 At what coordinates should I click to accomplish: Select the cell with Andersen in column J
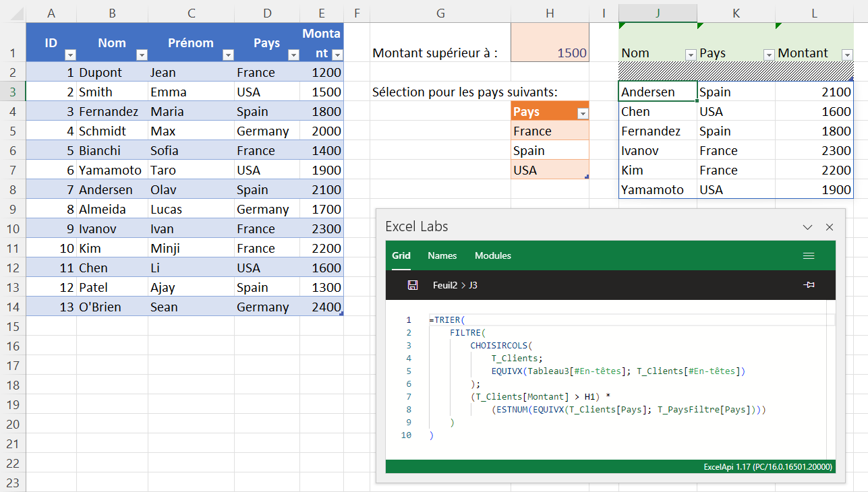[x=658, y=92]
